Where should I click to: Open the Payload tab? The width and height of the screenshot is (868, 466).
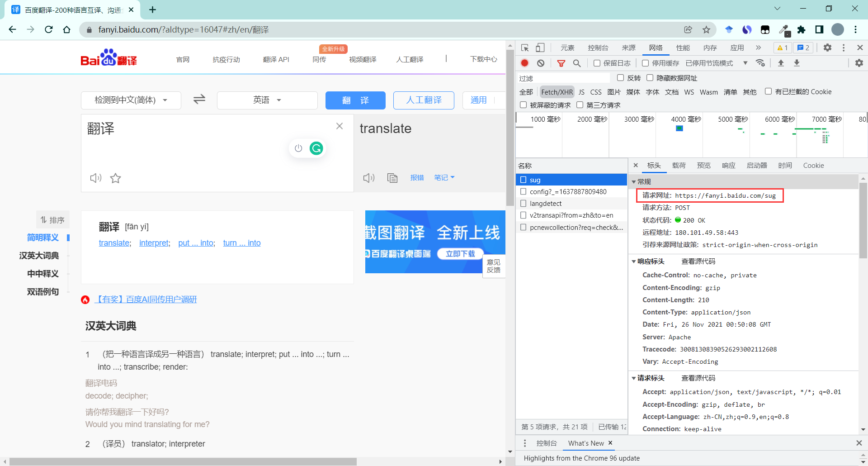point(679,166)
